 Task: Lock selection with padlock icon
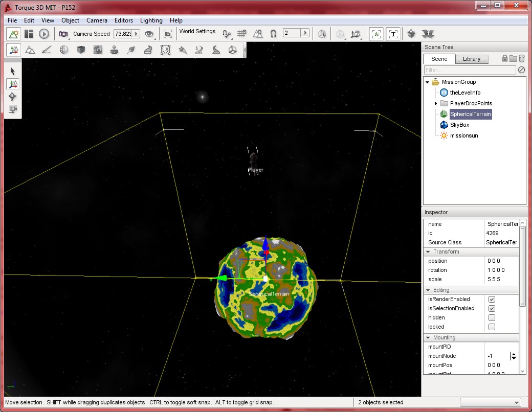[505, 59]
